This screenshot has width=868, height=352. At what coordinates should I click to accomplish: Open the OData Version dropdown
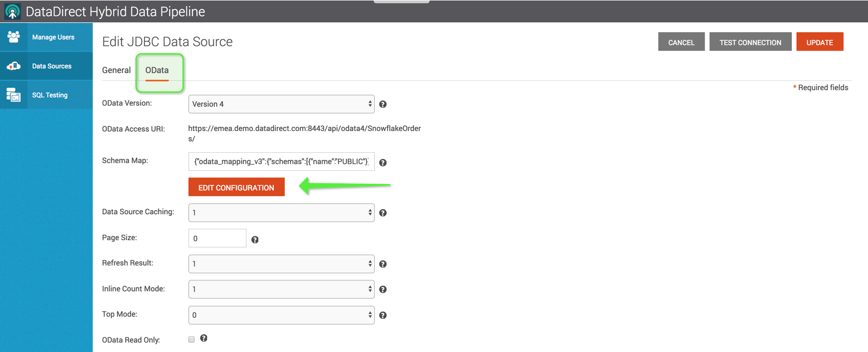coord(281,104)
